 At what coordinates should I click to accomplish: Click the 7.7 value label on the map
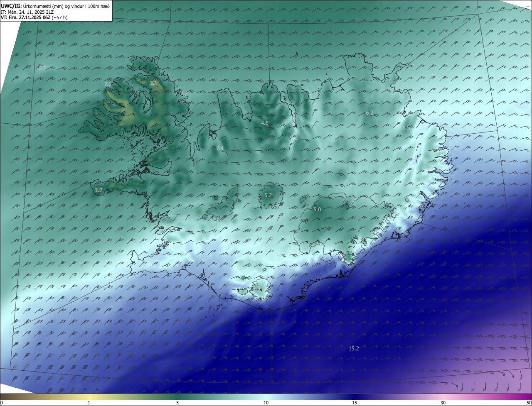click(42, 68)
